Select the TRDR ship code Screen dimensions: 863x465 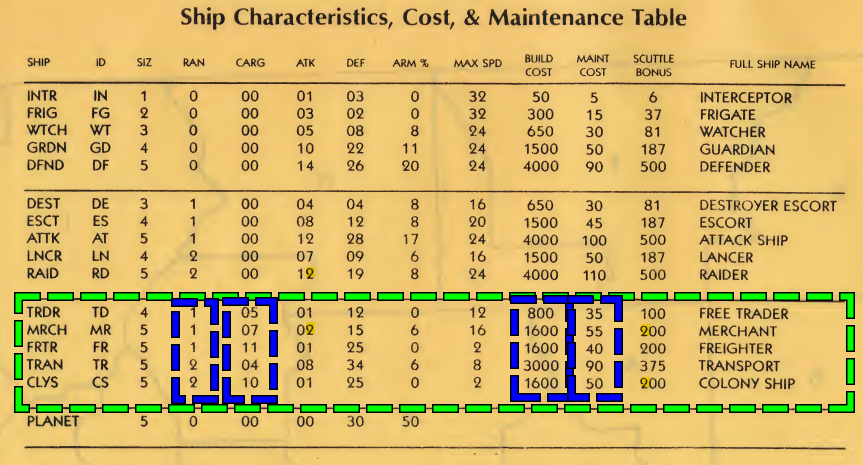[43, 313]
